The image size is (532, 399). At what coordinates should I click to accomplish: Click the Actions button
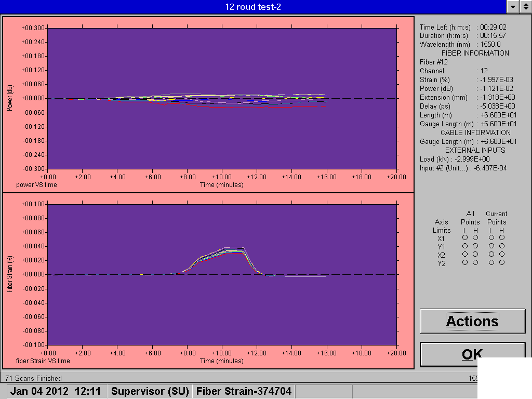pos(472,322)
